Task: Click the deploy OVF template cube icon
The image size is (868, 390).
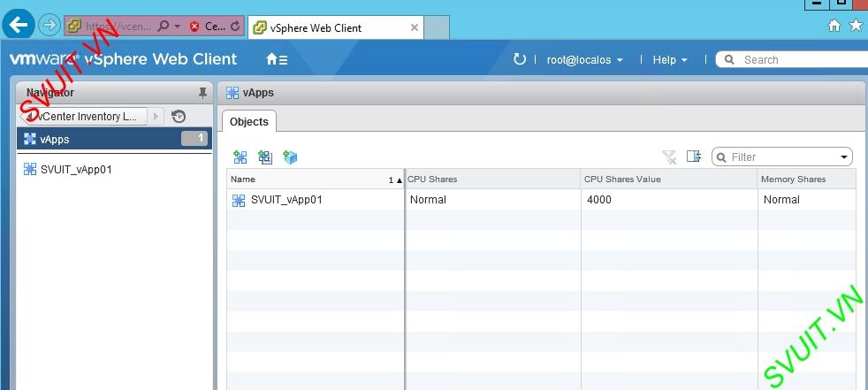Action: [290, 157]
